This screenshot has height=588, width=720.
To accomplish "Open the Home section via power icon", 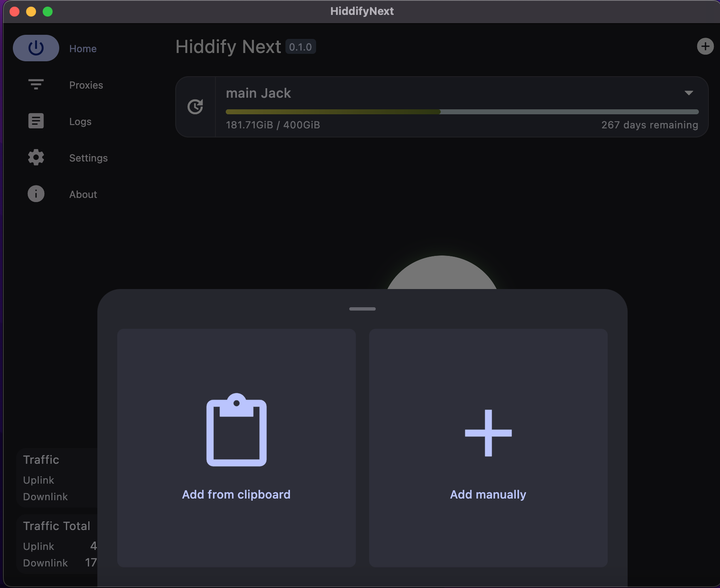I will (x=36, y=48).
